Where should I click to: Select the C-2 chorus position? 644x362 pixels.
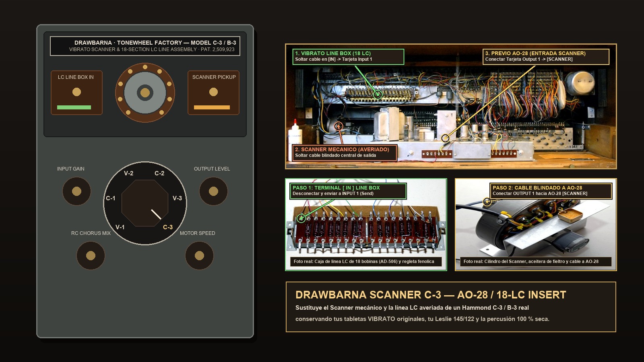coord(159,173)
